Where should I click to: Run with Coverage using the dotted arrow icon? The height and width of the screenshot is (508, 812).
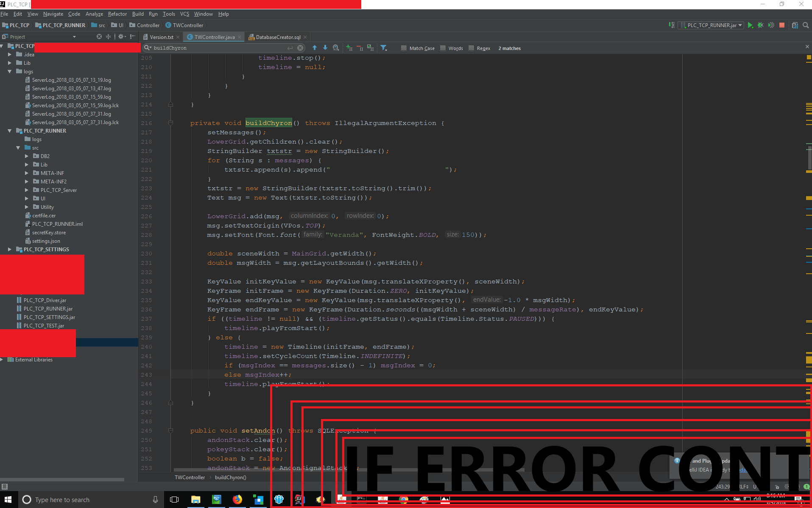click(771, 25)
